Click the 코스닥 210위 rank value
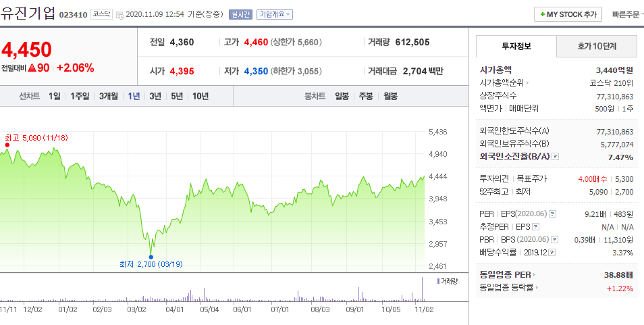 click(x=612, y=83)
